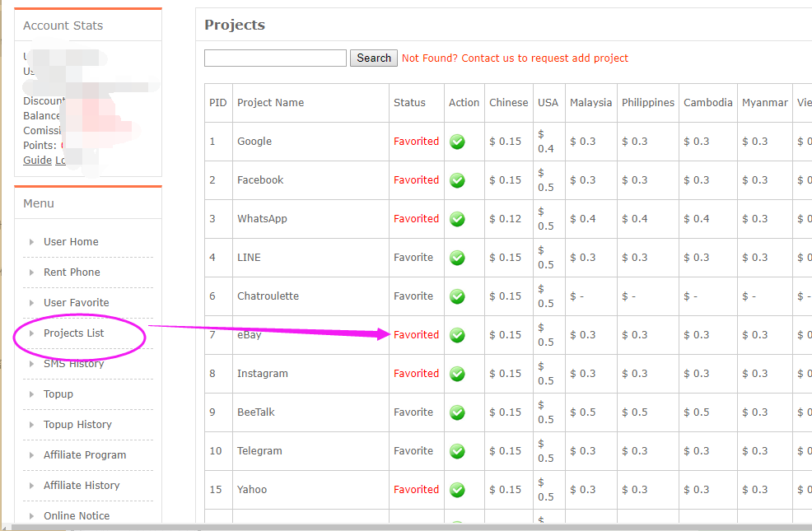Screen dimensions: 812x531
Task: Click the arrow beside Affiliate Program
Action: click(x=31, y=455)
